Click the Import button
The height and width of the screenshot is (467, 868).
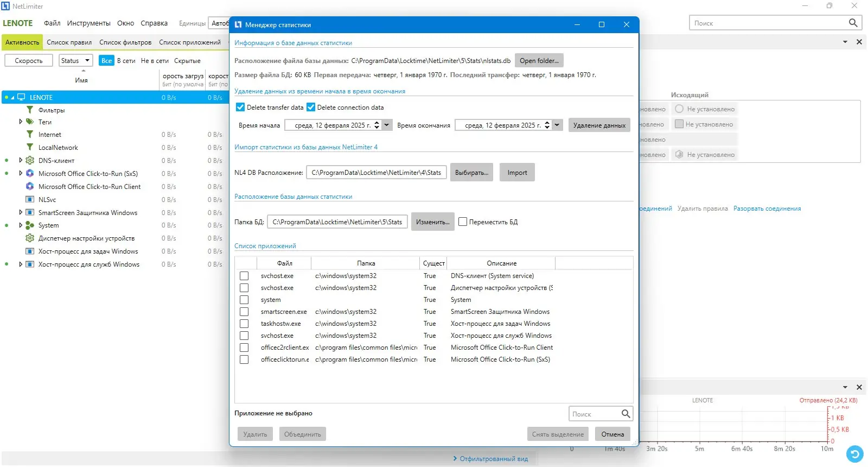tap(517, 172)
